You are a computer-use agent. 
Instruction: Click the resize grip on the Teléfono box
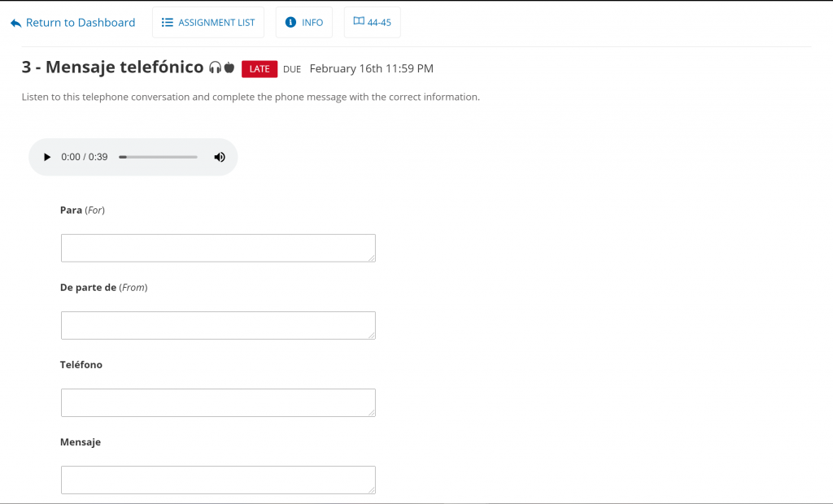[372, 412]
